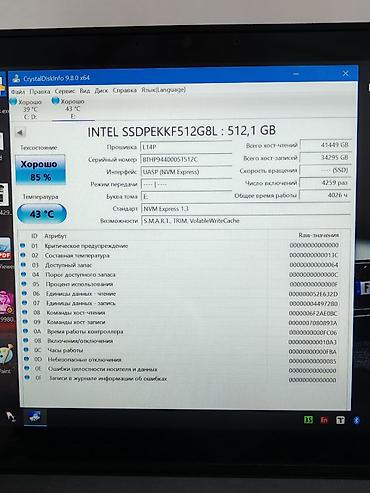Click status icon of attribute 04

point(23,274)
